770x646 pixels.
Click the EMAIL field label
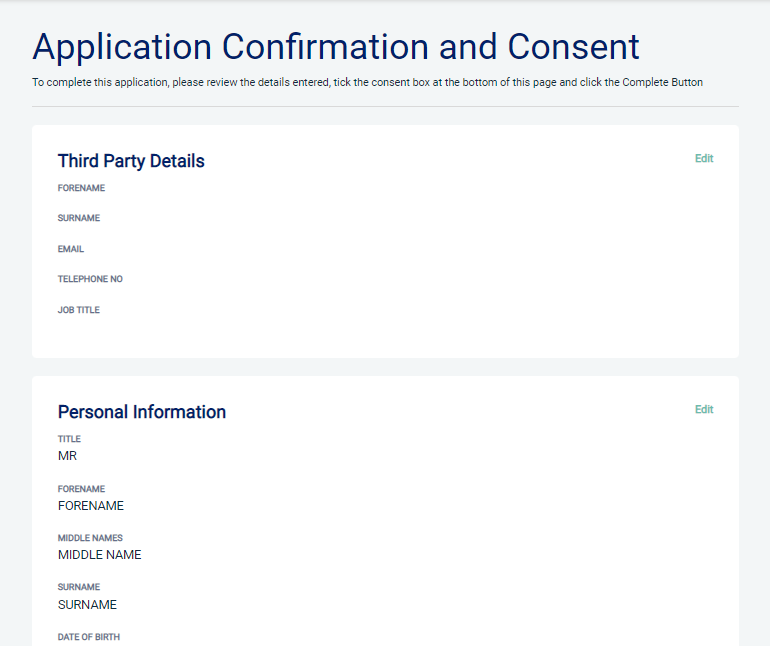point(71,249)
